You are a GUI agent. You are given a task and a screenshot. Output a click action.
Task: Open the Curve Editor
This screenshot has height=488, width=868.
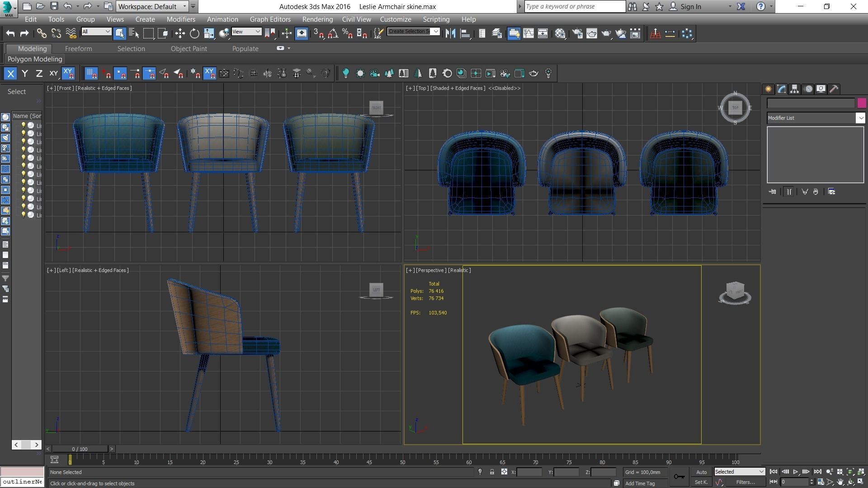[528, 33]
